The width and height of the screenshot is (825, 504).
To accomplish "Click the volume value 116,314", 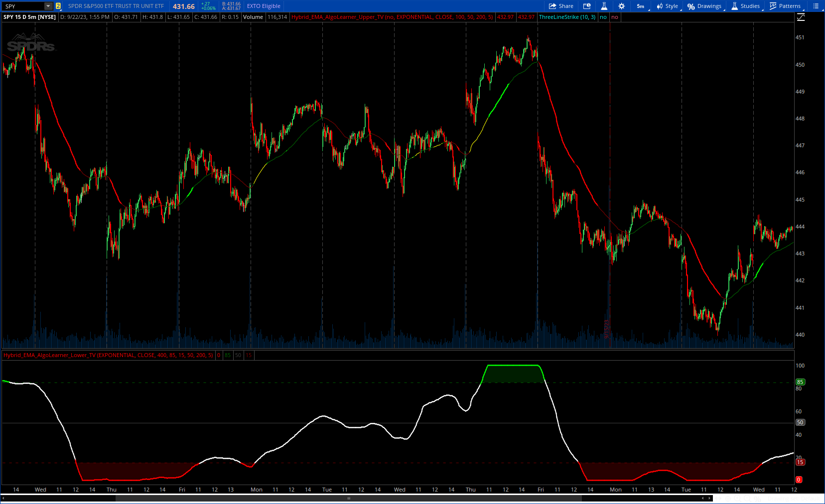I will (277, 17).
